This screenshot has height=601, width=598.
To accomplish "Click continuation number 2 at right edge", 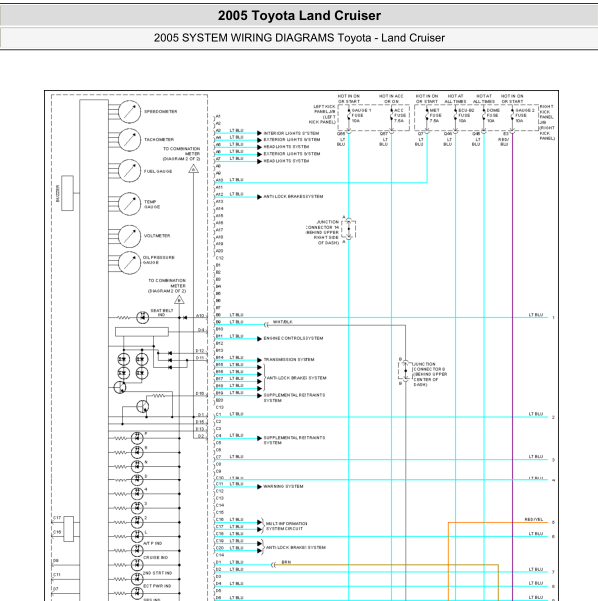I will coord(553,417).
